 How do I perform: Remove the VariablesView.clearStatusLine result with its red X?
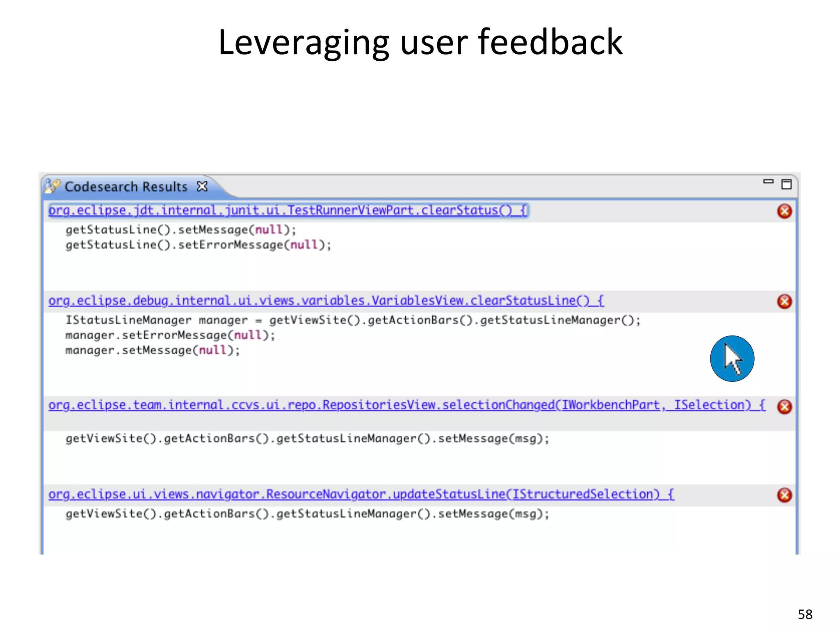point(784,301)
